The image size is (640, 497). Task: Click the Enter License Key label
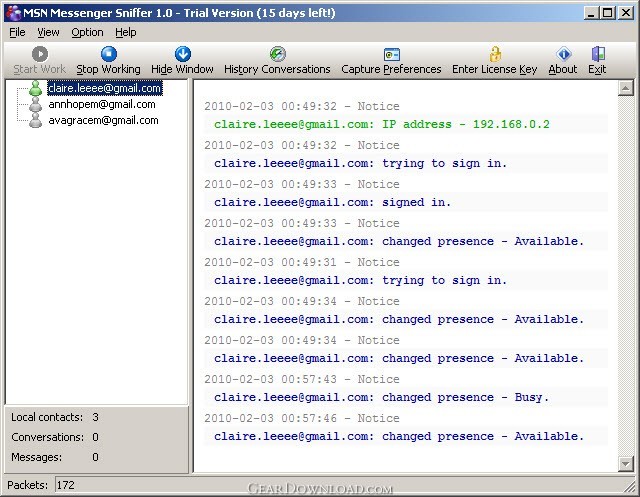[x=495, y=69]
